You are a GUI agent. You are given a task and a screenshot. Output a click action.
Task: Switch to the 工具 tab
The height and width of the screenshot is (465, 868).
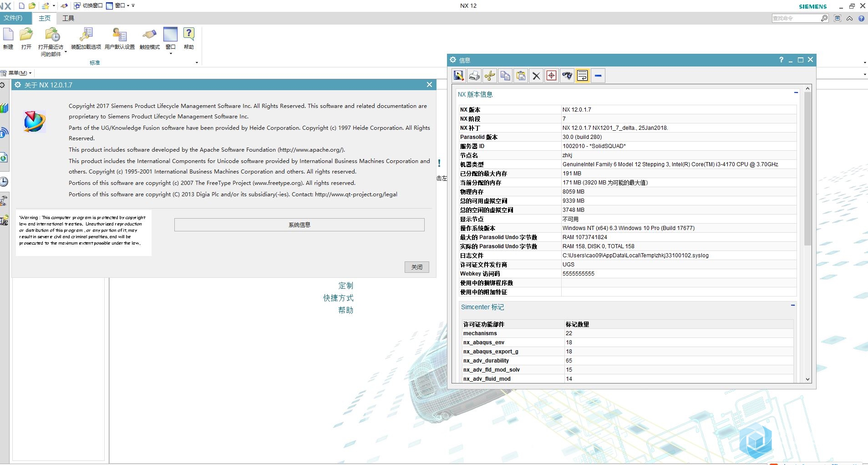tap(68, 18)
